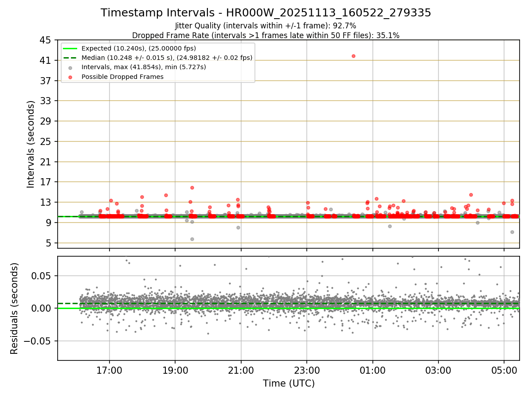
Task: Click the 'Time (UTC)' x-axis label
Action: (x=289, y=383)
